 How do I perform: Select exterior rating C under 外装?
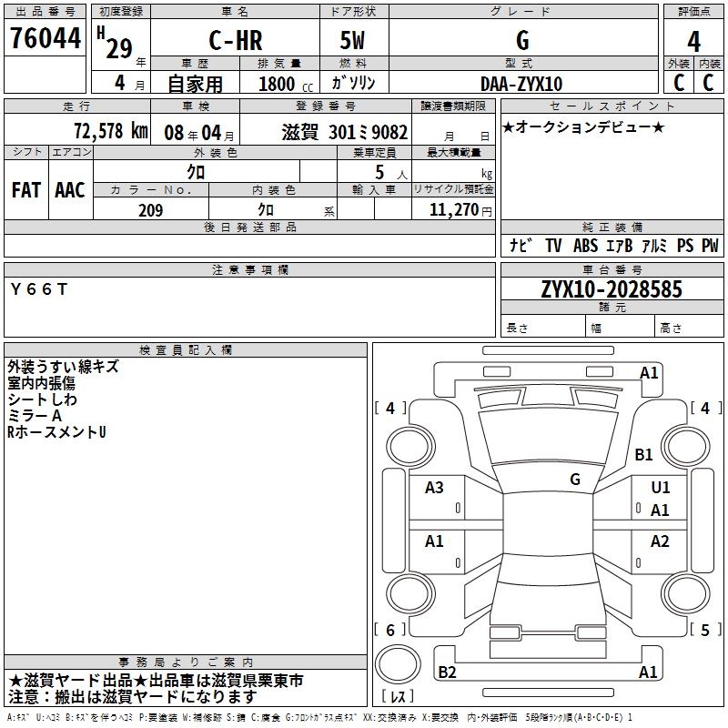tap(679, 83)
